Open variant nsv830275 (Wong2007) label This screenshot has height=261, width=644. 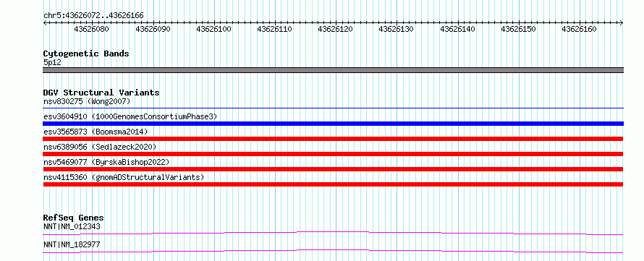click(87, 101)
